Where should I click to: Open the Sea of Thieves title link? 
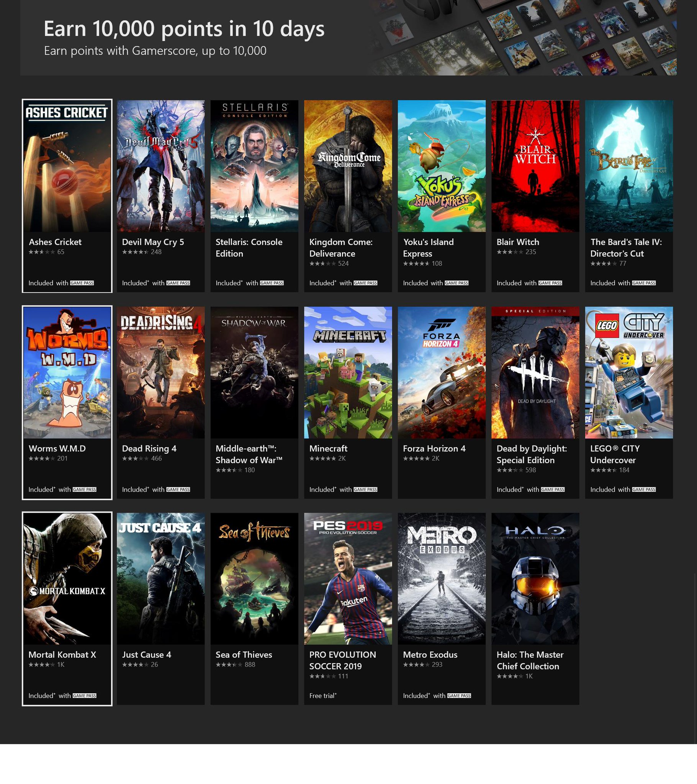pos(244,655)
